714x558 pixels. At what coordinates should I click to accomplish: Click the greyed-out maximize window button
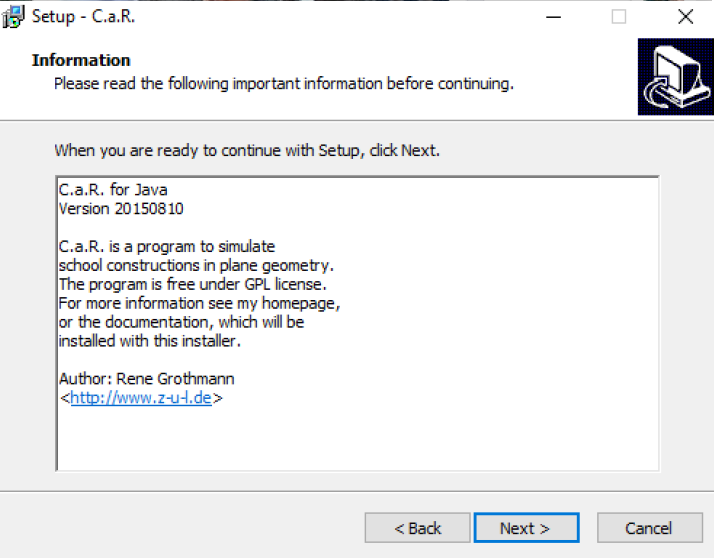tap(618, 17)
